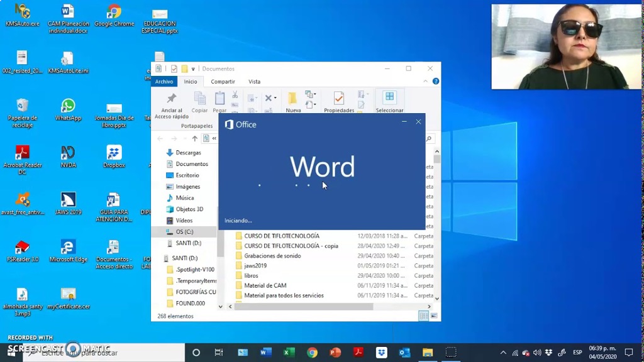Launch Acrobat Reader DC desktop shortcut

tap(23, 160)
